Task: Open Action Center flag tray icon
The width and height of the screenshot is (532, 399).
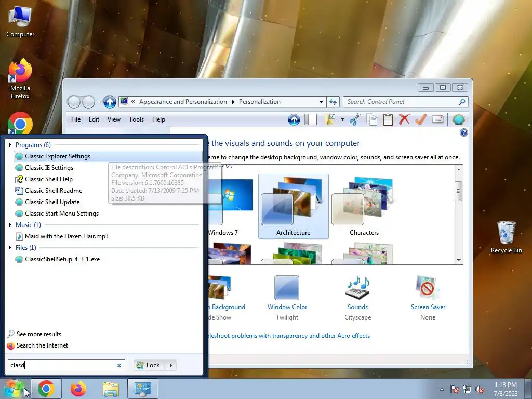Action: coord(455,389)
